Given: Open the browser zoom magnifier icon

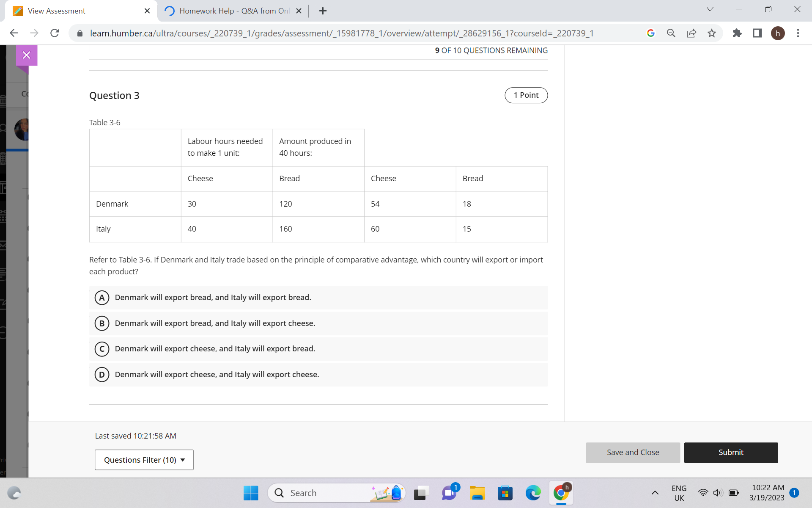Looking at the screenshot, I should point(671,33).
